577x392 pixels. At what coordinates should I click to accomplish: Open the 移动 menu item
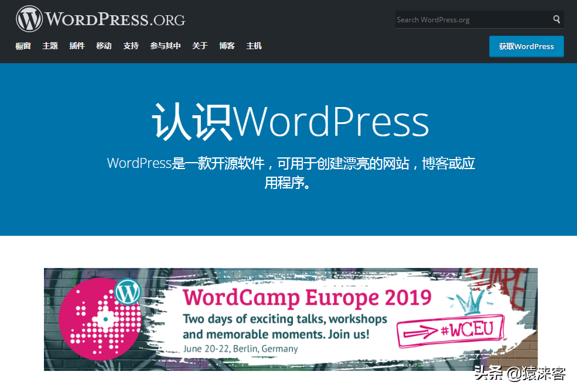click(104, 46)
